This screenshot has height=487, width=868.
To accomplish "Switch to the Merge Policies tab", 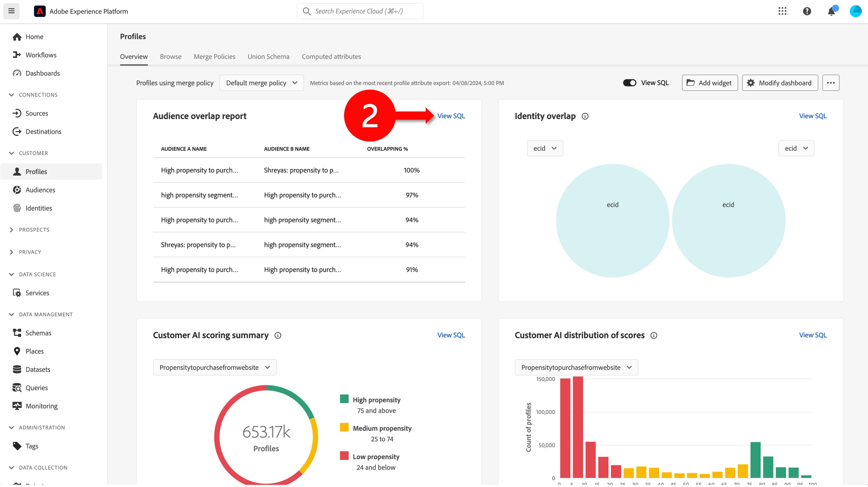I will (x=214, y=57).
